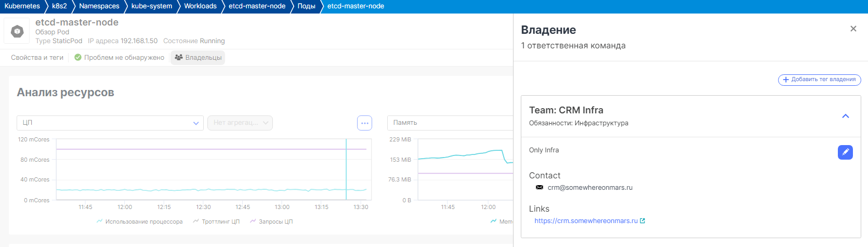The width and height of the screenshot is (868, 247).
Task: Collapse the Team: CRM Infra section
Action: (x=845, y=116)
